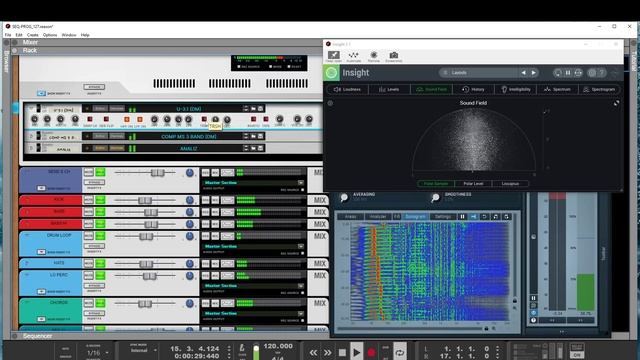The image size is (640, 360).
Task: Expand the Sound Field panel to full view
Action: (x=616, y=103)
